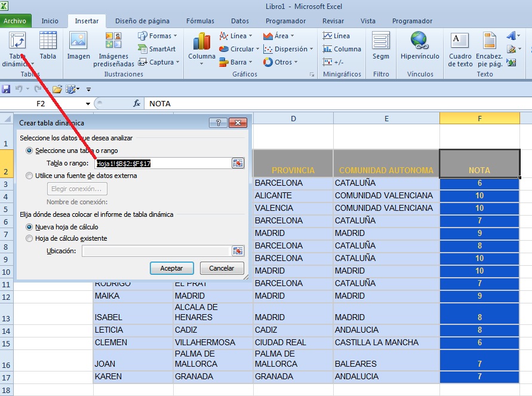Click the fx insert function icon

point(136,103)
